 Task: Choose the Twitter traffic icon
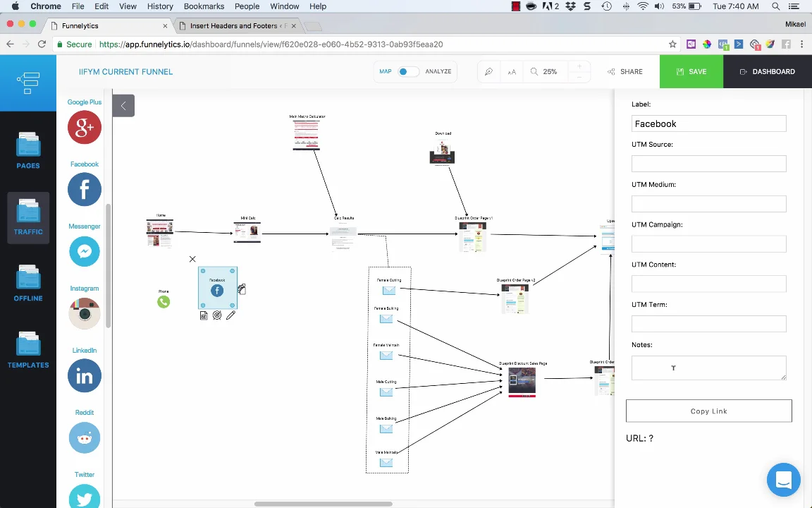pos(85,497)
